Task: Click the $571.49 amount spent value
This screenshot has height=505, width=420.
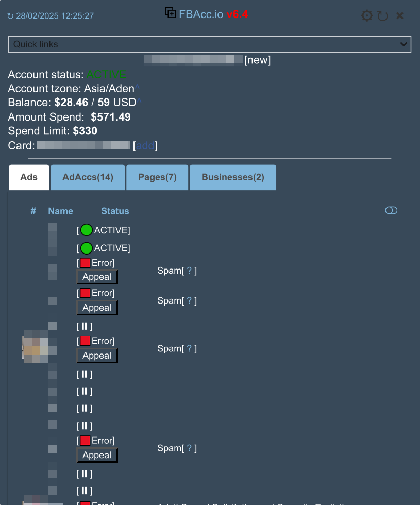Action: [x=111, y=117]
